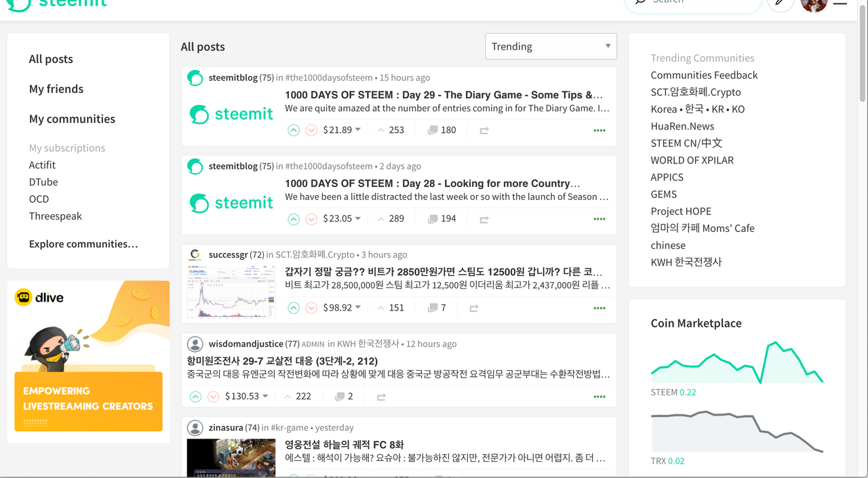Resteem the wisdomandjustice post
This screenshot has width=868, height=478.
[381, 397]
